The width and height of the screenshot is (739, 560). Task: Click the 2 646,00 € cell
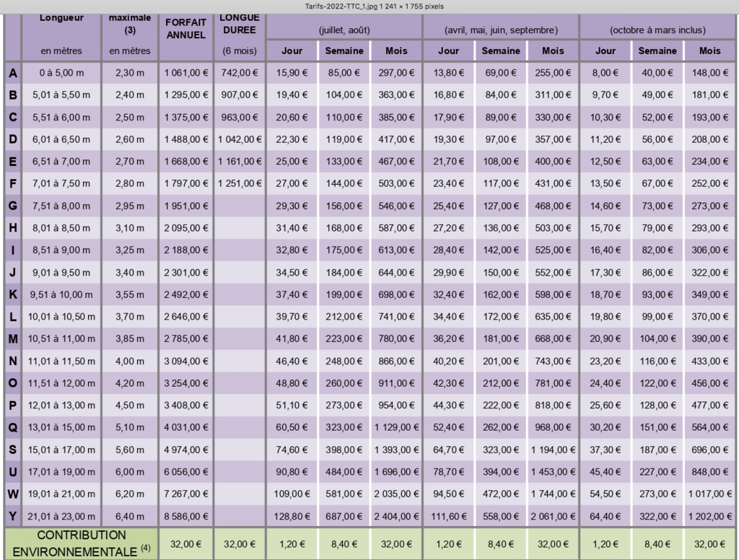(x=186, y=317)
